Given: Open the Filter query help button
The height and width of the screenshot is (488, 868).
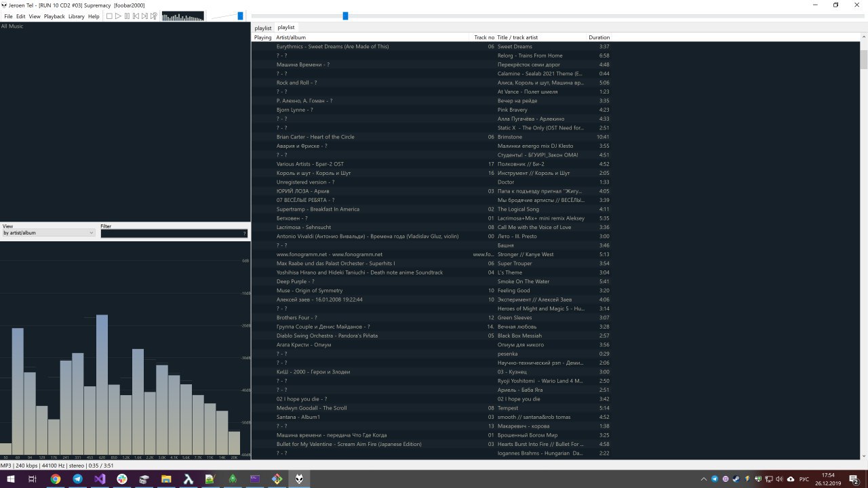Looking at the screenshot, I should point(244,233).
